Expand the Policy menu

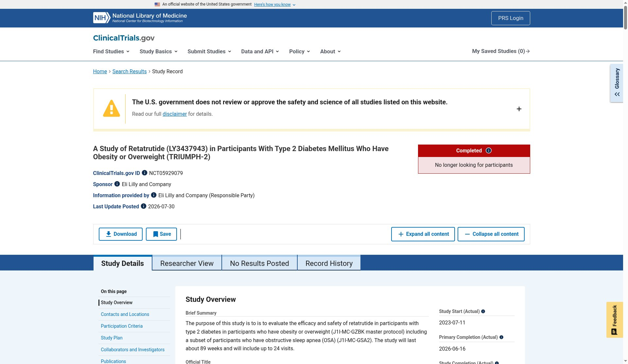pyautogui.click(x=300, y=51)
